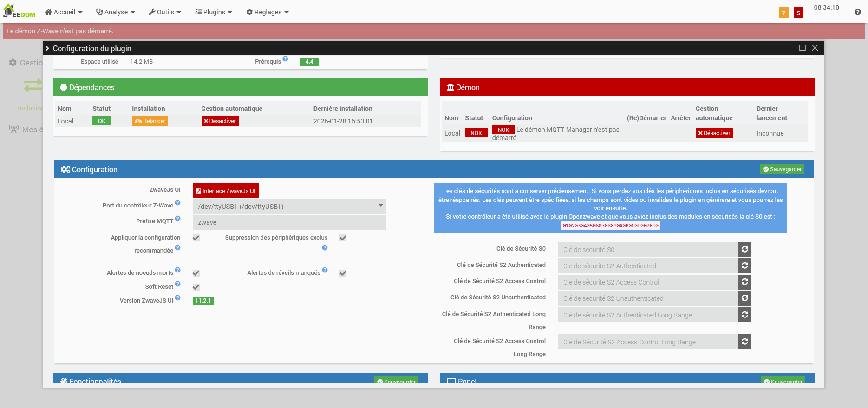
Task: Show help tooltip for Préfixe MQTT
Action: [x=177, y=219]
